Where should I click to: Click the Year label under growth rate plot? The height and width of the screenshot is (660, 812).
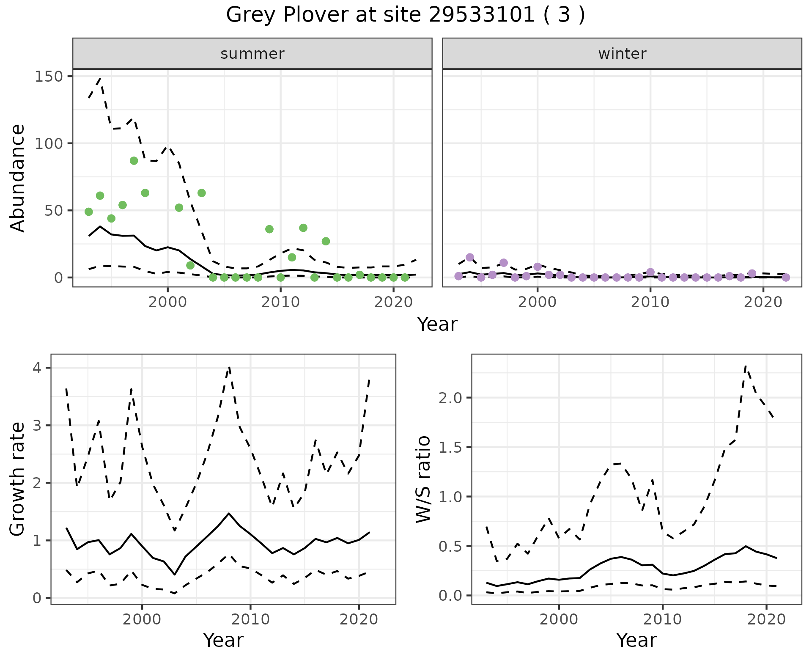[x=223, y=641]
